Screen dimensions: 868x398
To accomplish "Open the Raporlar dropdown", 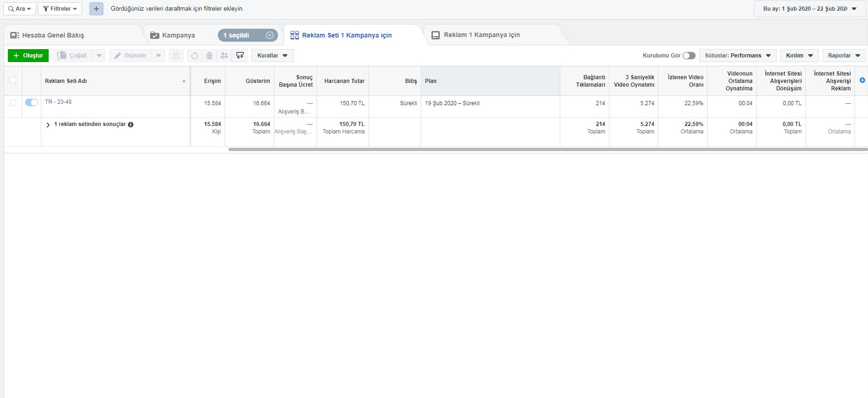I will pyautogui.click(x=844, y=56).
